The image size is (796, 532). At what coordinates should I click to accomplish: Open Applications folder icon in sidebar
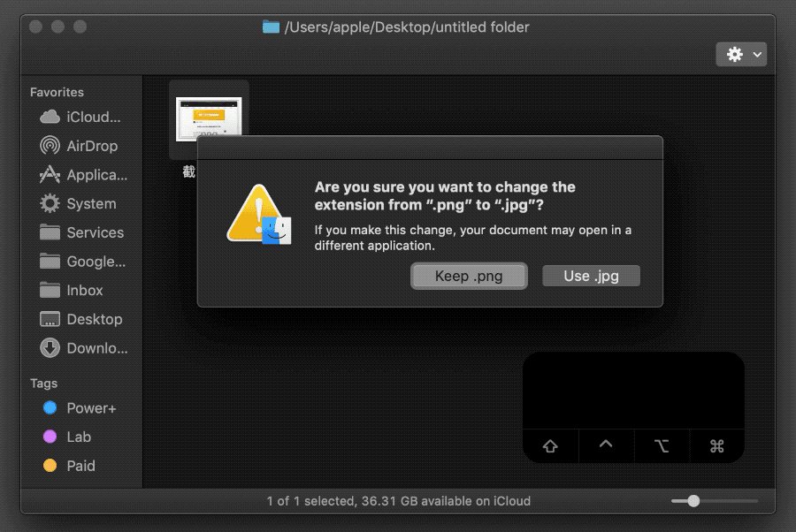50,174
